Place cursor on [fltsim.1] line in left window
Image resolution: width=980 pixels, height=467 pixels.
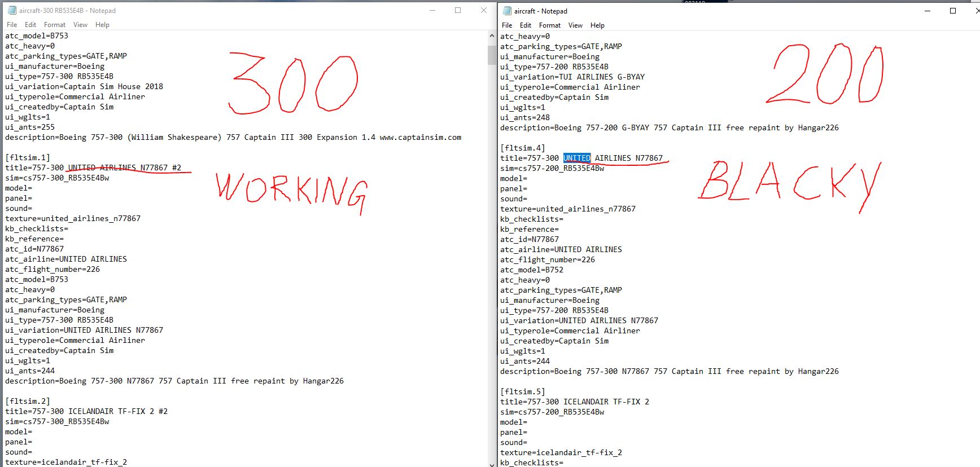(28, 157)
